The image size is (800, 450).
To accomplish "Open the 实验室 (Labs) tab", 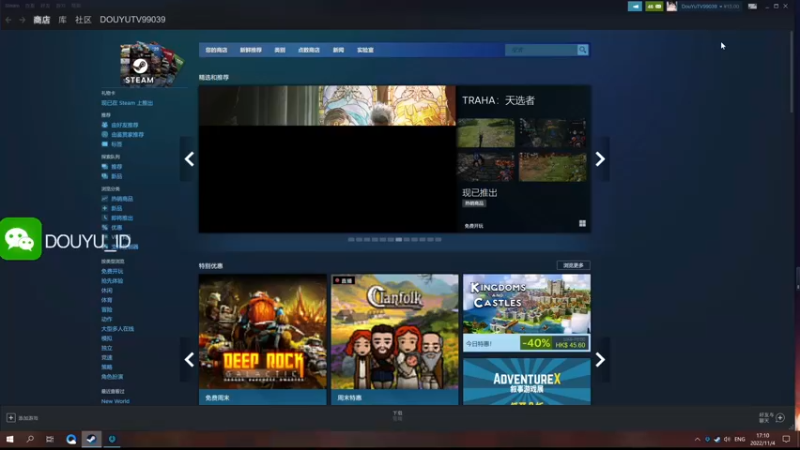I will 365,50.
